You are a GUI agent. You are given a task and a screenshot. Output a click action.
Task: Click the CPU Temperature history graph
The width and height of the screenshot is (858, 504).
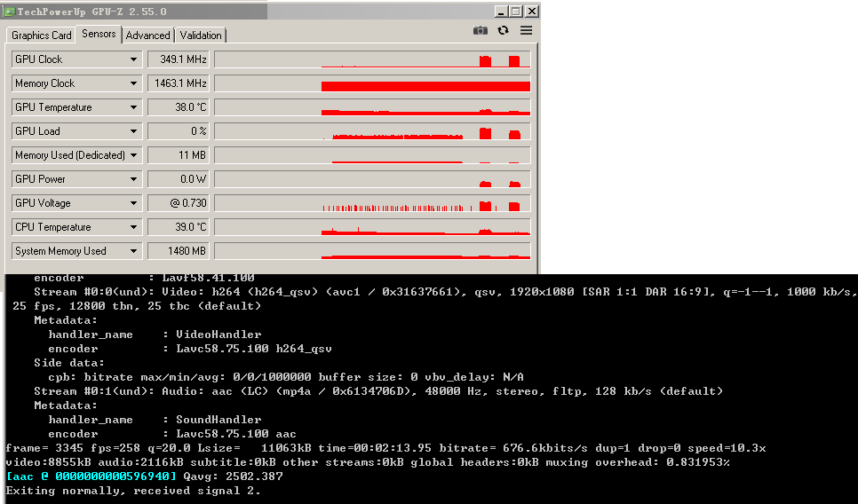click(372, 227)
